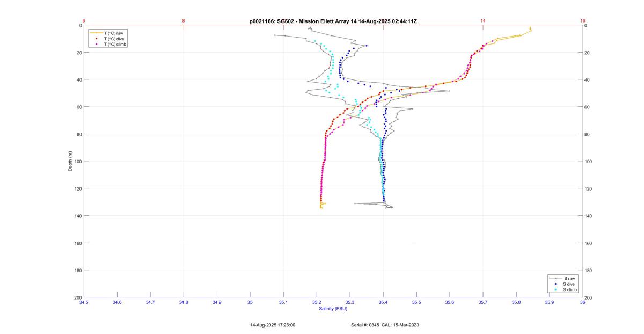
Task: Click the red dot marker for T dive in legend
Action: (x=97, y=39)
